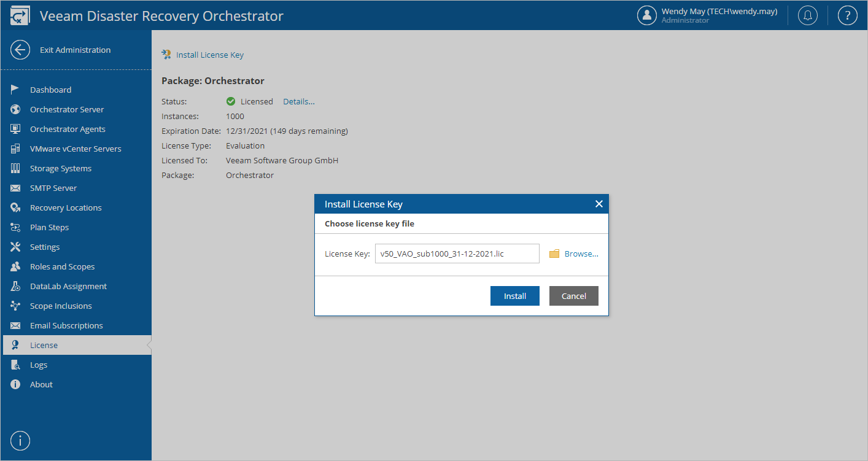The width and height of the screenshot is (868, 461).
Task: Click the Storage Systems icon
Action: 15,168
